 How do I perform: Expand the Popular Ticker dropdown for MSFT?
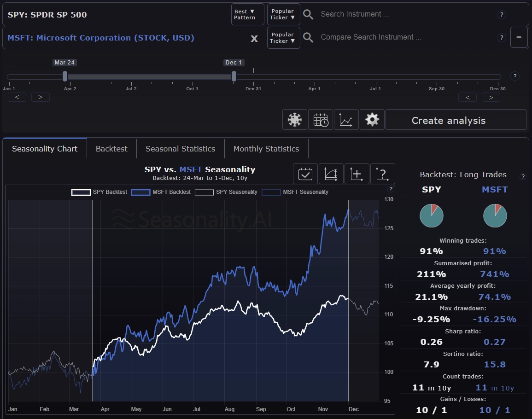(x=283, y=37)
